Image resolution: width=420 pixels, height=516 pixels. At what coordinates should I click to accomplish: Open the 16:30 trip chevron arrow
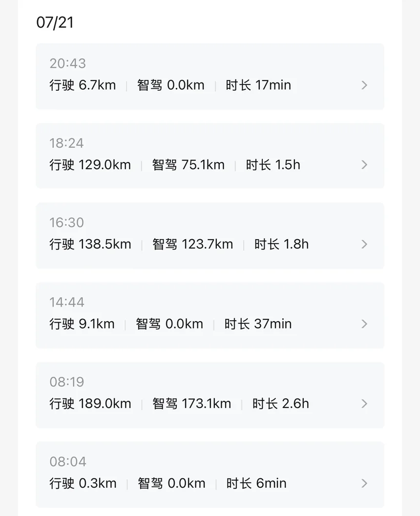click(364, 244)
